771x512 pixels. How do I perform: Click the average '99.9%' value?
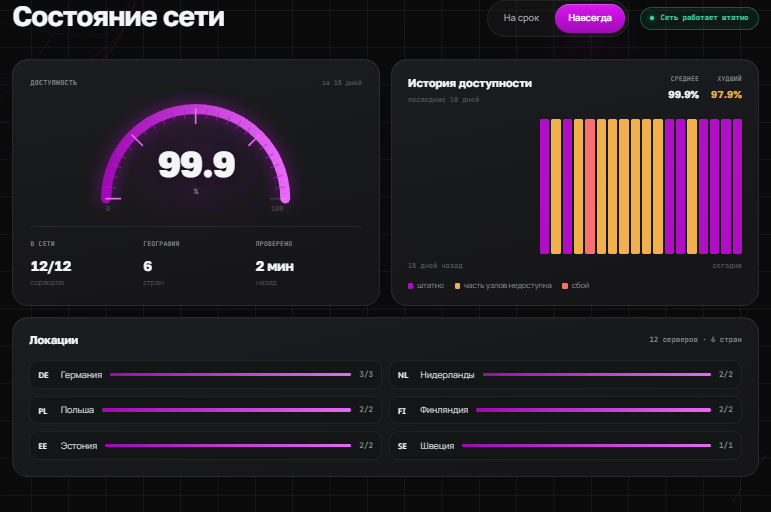click(x=683, y=94)
